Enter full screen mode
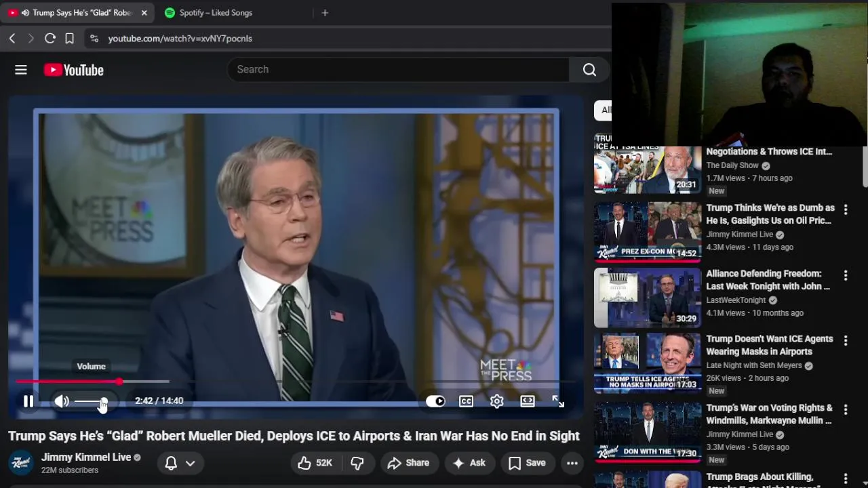This screenshot has width=868, height=488. pos(558,401)
